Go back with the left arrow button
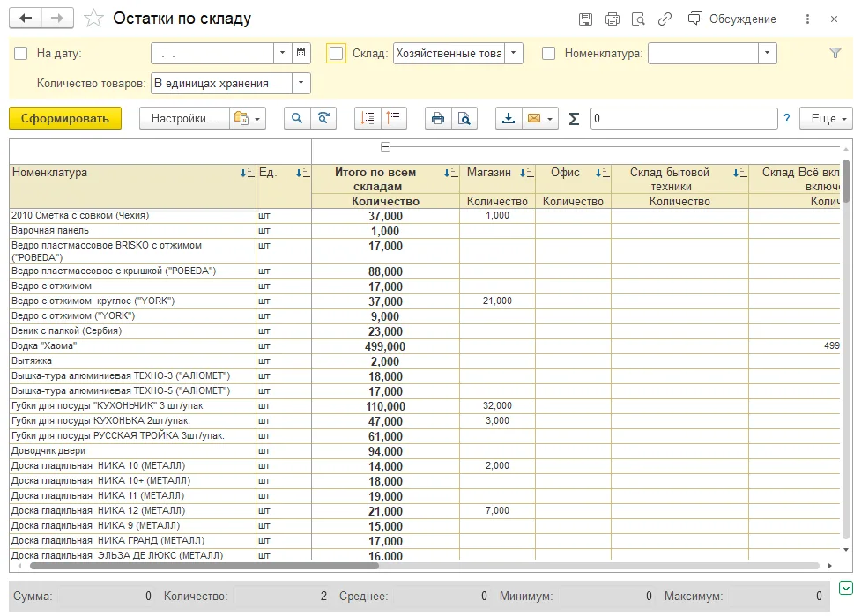854x616 pixels. 26,19
